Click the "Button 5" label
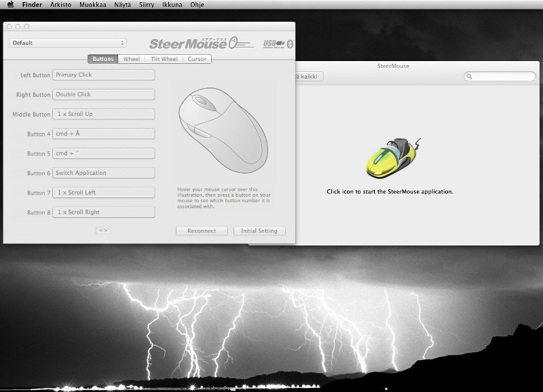This screenshot has height=392, width=543. (x=39, y=154)
